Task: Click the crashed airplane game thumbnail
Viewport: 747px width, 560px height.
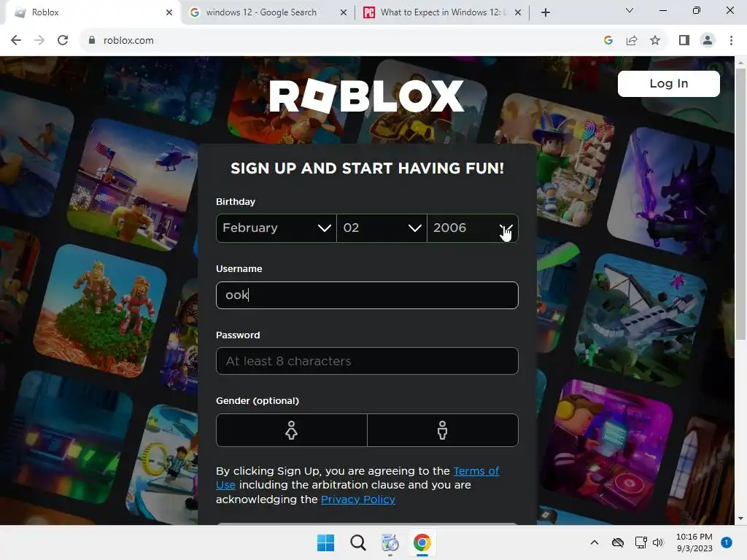Action: click(640, 319)
